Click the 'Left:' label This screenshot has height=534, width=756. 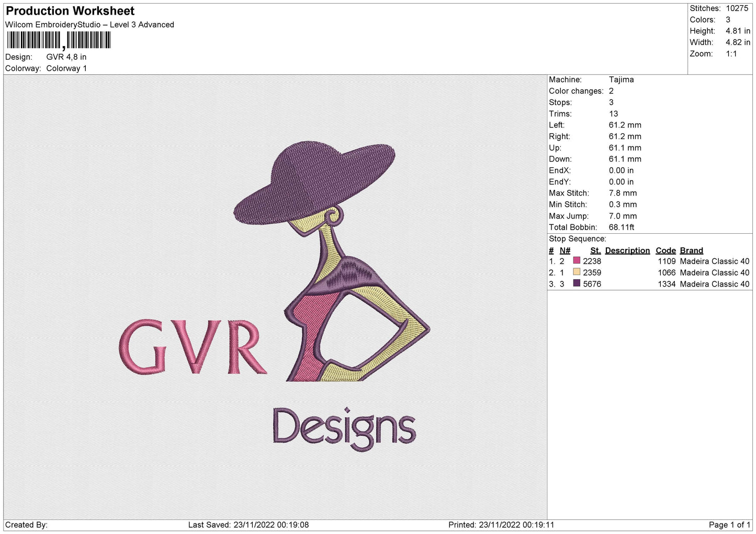(557, 125)
